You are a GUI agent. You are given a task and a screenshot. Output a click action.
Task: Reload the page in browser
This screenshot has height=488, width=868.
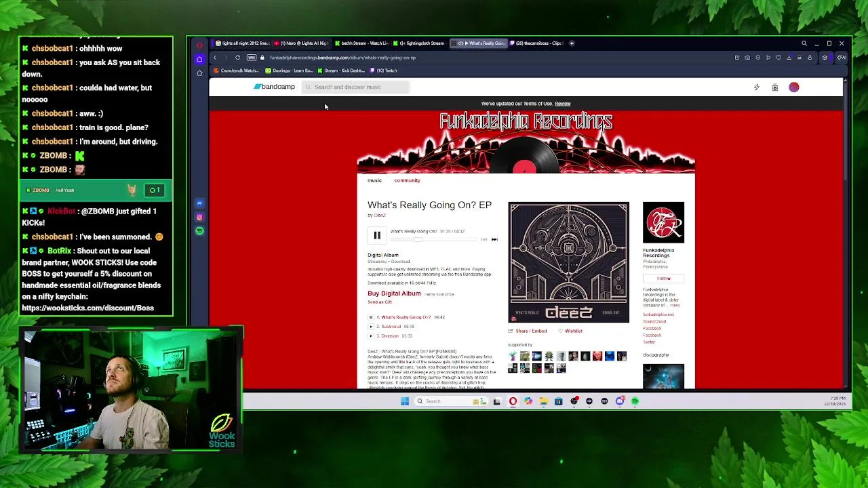click(237, 58)
